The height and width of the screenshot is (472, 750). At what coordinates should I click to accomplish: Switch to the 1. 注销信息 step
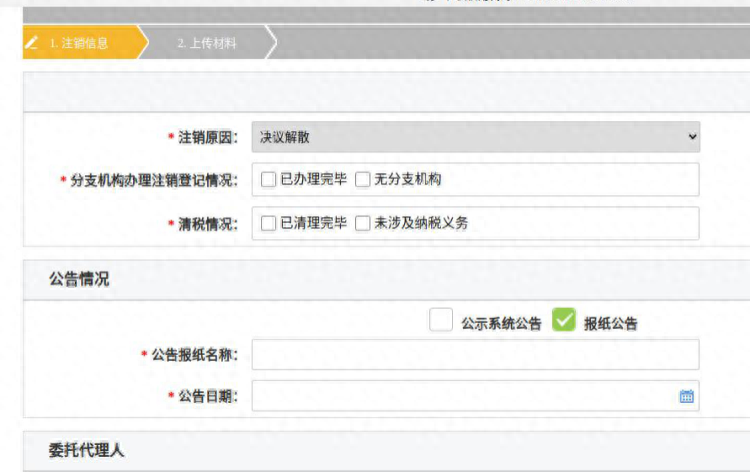[x=78, y=43]
